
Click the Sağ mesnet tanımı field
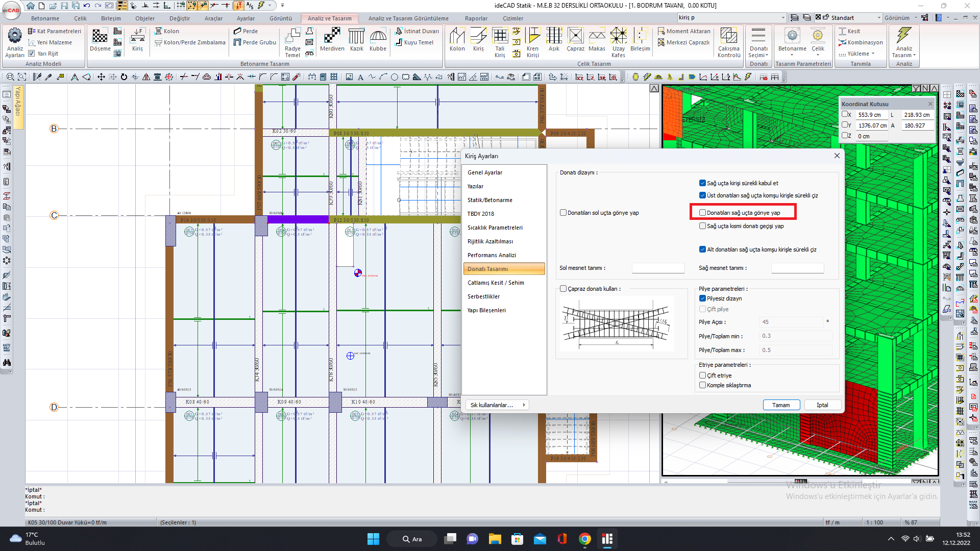coord(797,268)
